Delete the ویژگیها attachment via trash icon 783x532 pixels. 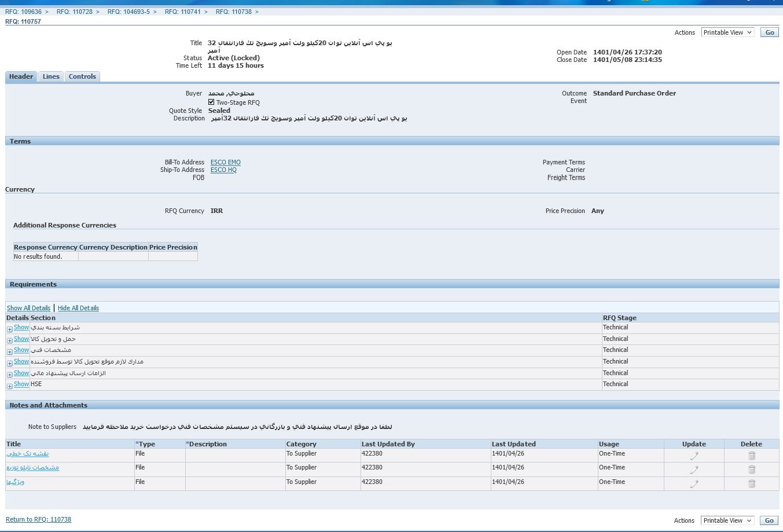coord(752,484)
